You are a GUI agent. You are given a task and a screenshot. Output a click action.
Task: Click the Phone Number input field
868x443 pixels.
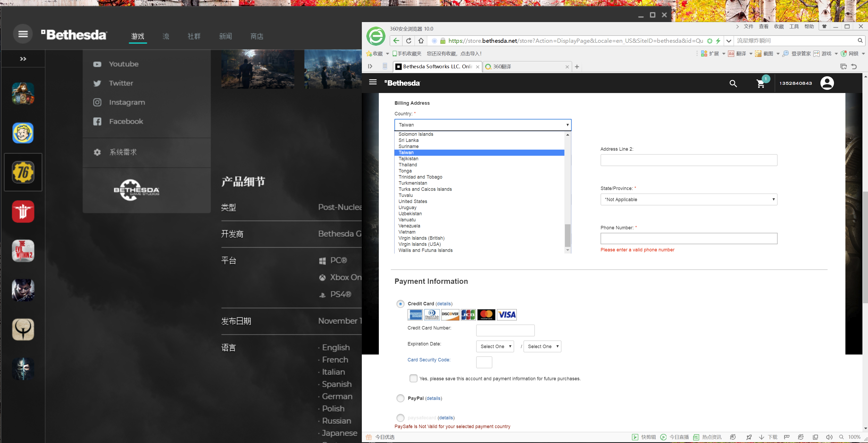[688, 239]
